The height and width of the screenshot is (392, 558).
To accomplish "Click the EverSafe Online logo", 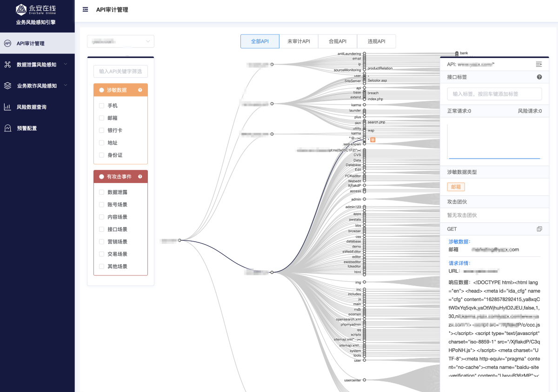I will pos(37,10).
